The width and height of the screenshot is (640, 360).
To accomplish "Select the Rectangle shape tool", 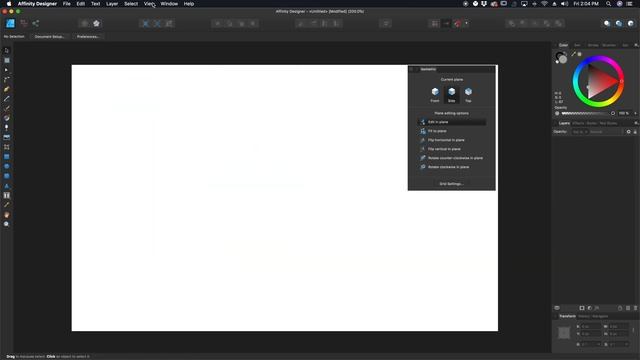I will 7,157.
